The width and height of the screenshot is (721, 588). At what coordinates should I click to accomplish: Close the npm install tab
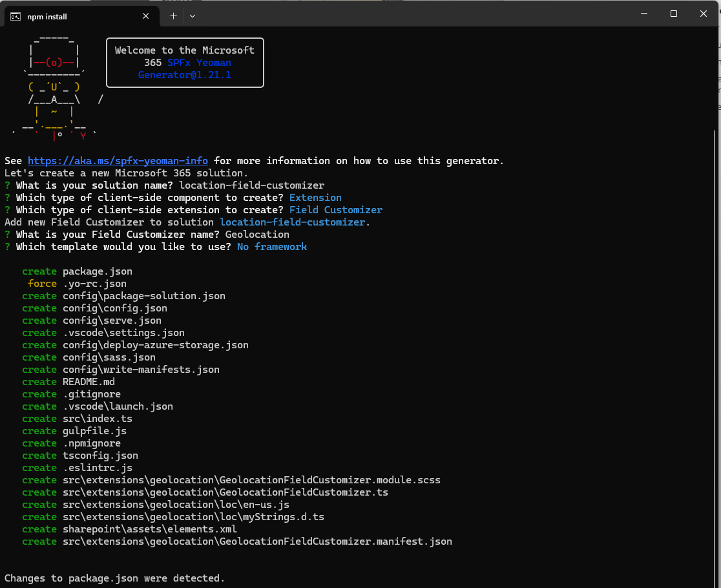point(146,16)
